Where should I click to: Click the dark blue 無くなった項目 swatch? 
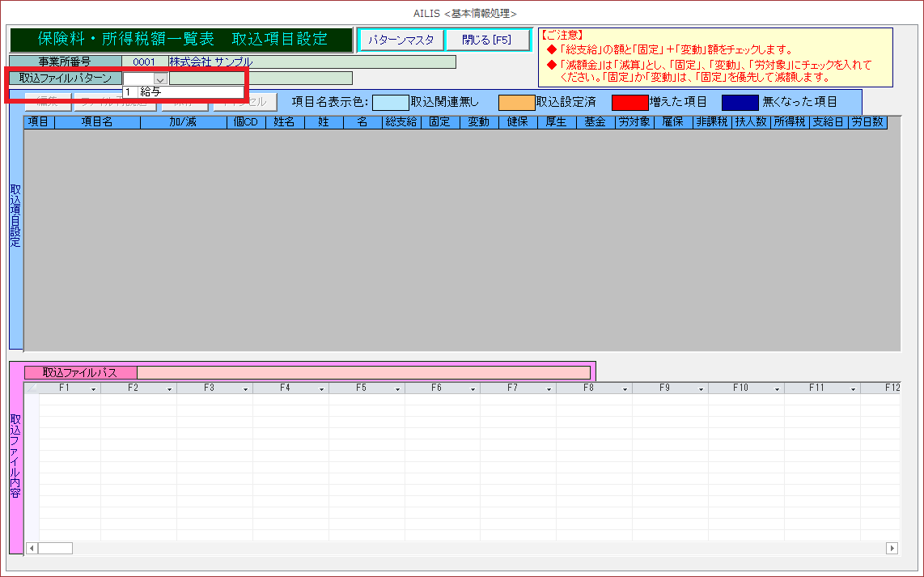(740, 102)
